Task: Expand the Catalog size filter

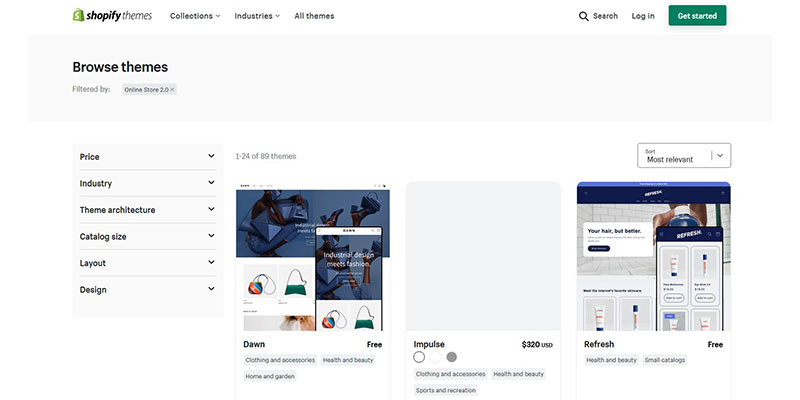Action: [x=147, y=237]
